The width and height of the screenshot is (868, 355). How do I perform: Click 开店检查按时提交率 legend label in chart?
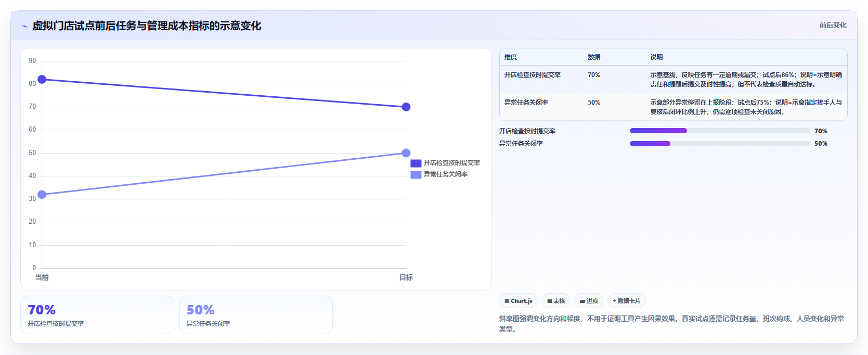tap(451, 163)
